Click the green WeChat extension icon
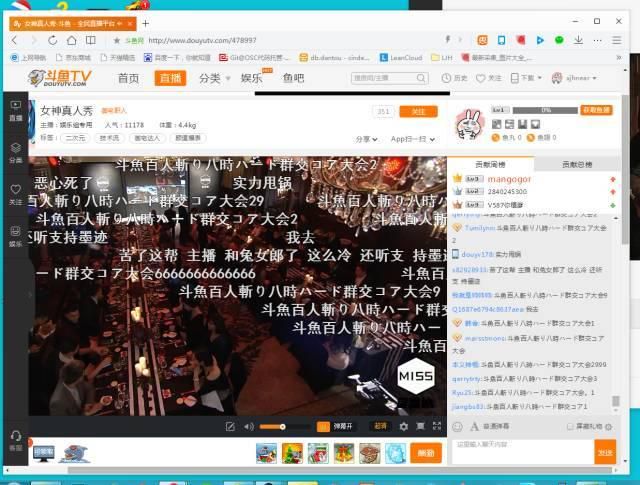This screenshot has width=640, height=485. (x=559, y=40)
